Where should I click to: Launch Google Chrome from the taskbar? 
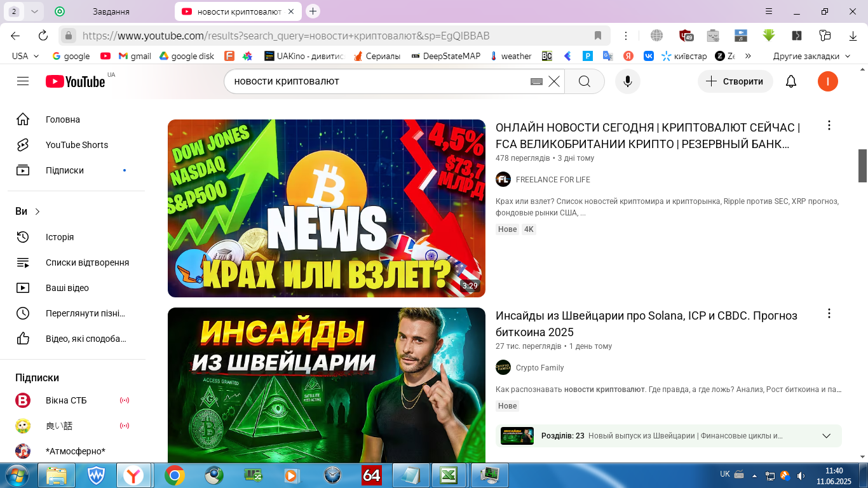pos(174,475)
